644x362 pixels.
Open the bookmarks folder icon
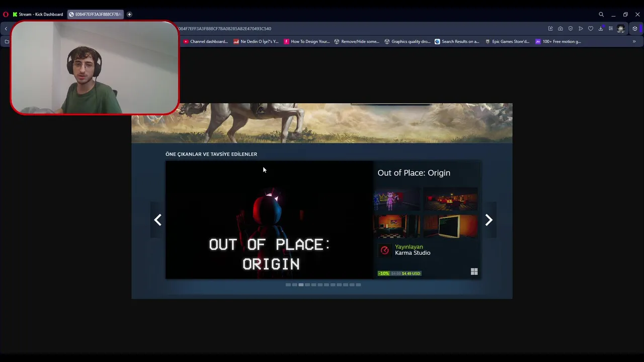click(x=7, y=42)
